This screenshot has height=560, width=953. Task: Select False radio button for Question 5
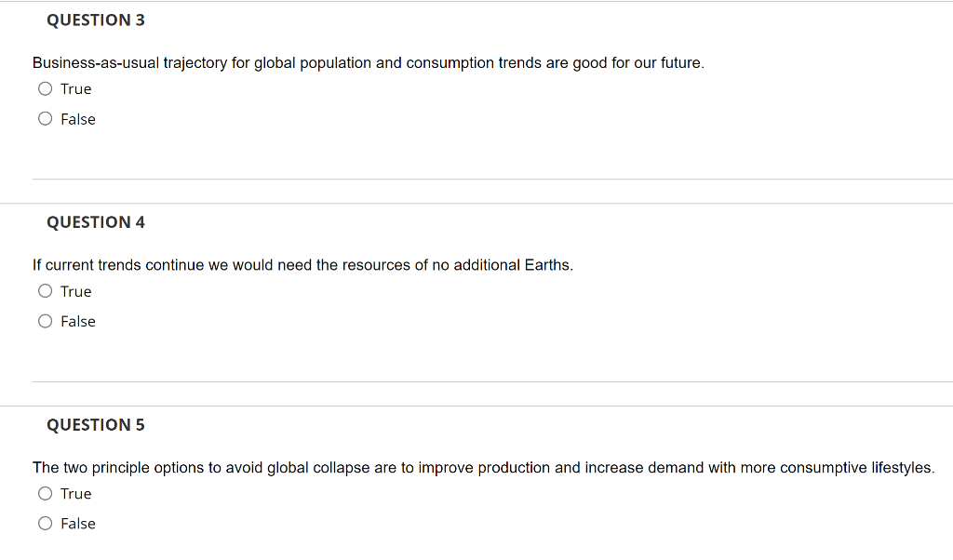(46, 524)
